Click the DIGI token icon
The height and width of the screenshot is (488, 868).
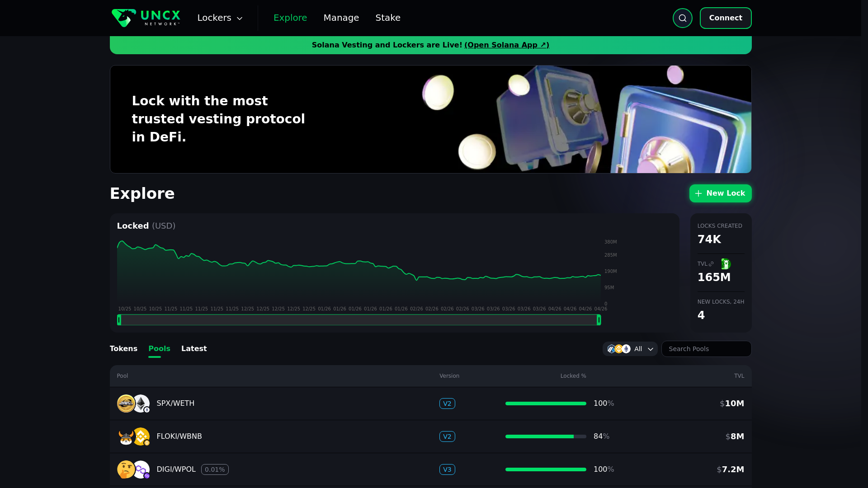click(x=126, y=469)
